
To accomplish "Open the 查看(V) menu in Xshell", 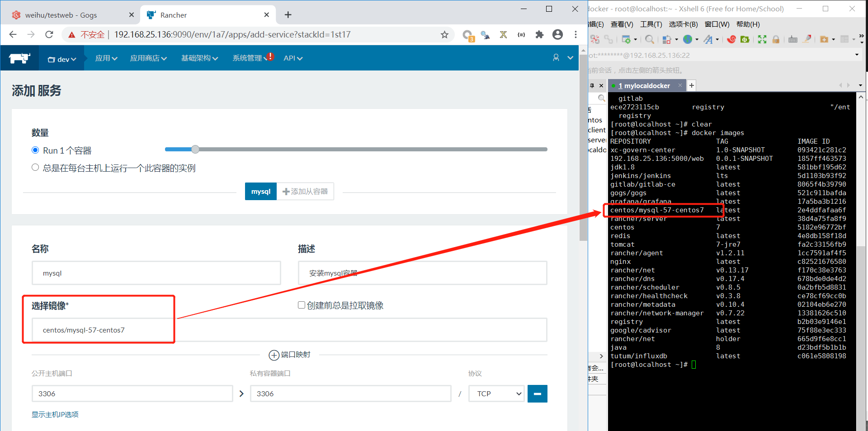I will pos(622,24).
